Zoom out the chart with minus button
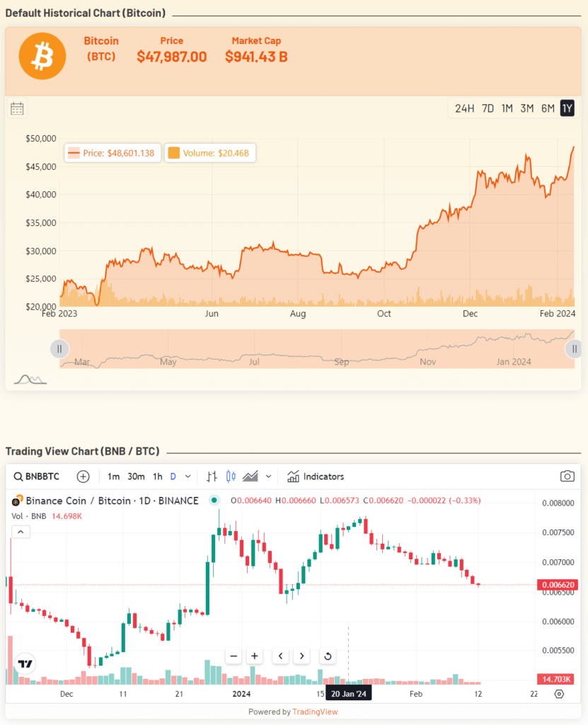Screen dimensions: 588x725 234,656
